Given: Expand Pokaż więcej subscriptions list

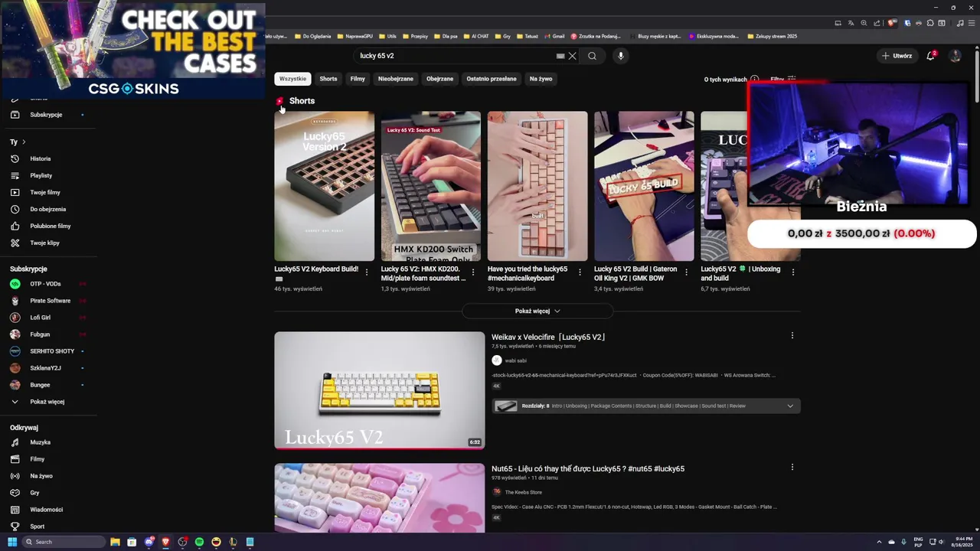Looking at the screenshot, I should [48, 402].
